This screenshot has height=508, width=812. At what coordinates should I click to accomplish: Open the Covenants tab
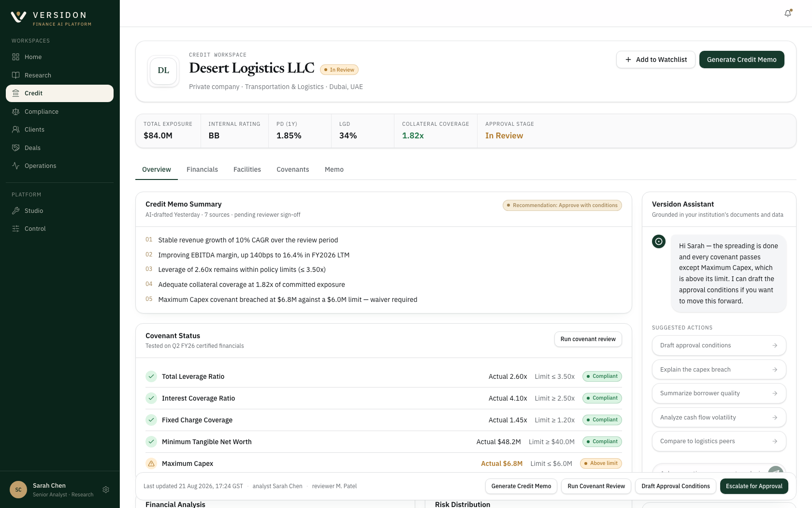[x=293, y=169]
